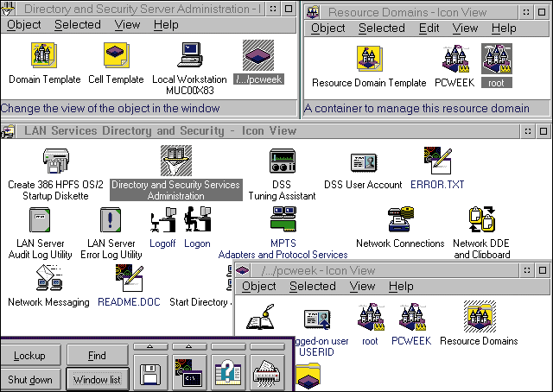Open Object menu in Administration window
Image resolution: width=553 pixels, height=392 pixels.
pos(23,25)
